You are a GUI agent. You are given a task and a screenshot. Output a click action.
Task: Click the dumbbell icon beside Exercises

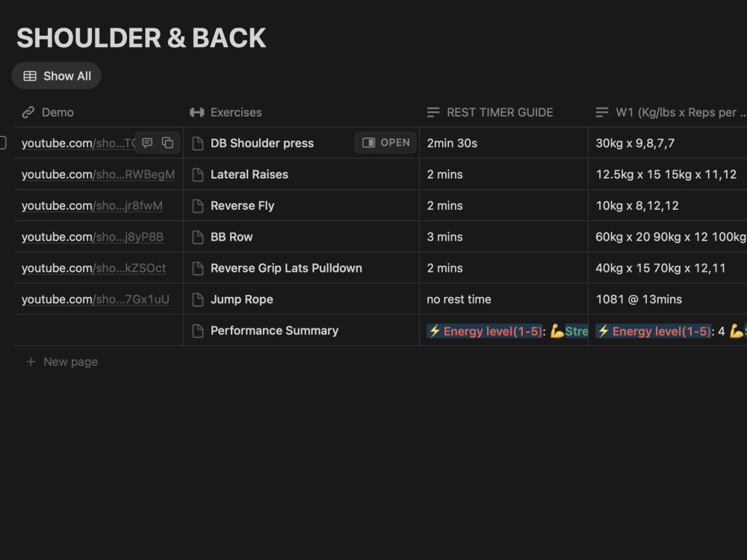coord(196,113)
